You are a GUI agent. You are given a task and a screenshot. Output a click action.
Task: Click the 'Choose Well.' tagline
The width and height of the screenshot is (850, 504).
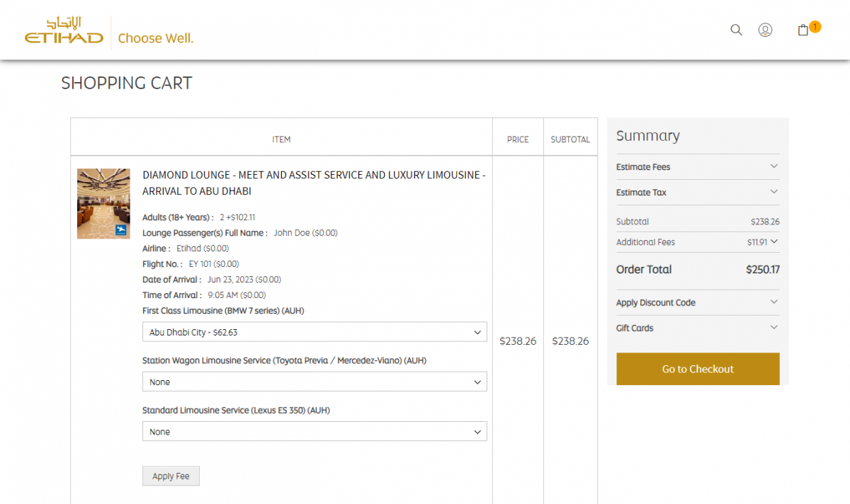pyautogui.click(x=155, y=38)
